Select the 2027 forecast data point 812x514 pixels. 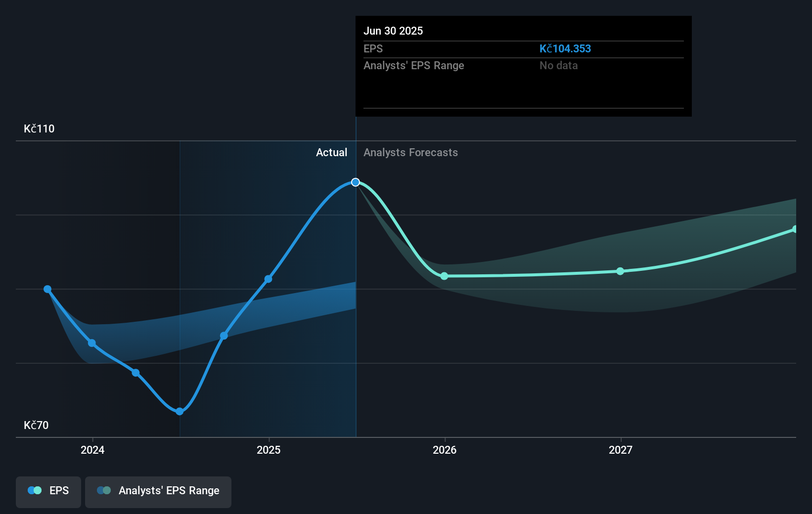pyautogui.click(x=620, y=271)
